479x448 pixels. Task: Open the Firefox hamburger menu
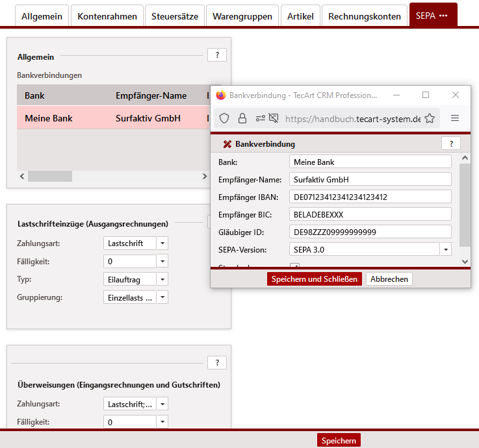click(x=455, y=118)
